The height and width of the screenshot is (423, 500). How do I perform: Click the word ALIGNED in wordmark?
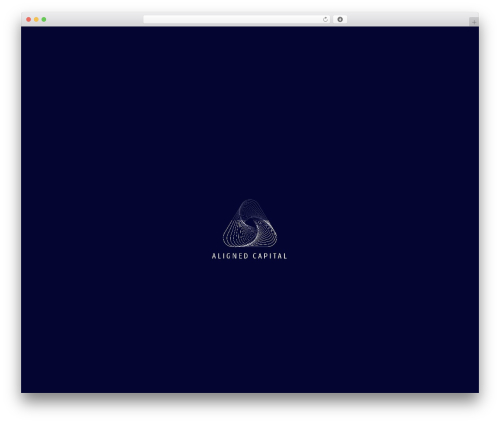point(230,256)
